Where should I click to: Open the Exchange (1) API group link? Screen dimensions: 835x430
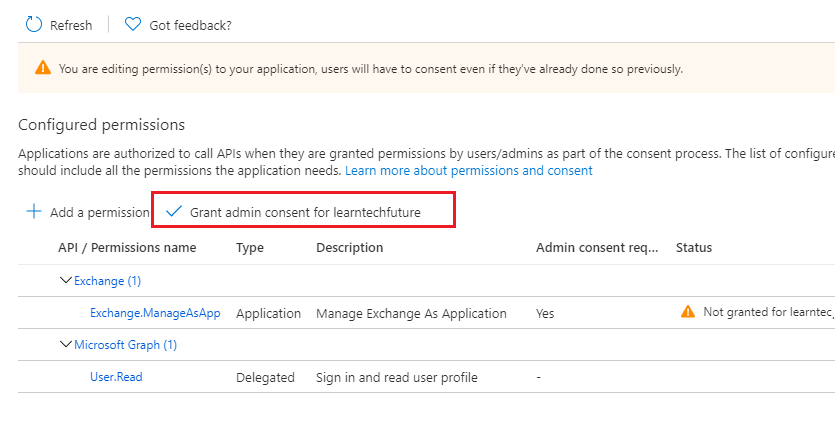(107, 281)
